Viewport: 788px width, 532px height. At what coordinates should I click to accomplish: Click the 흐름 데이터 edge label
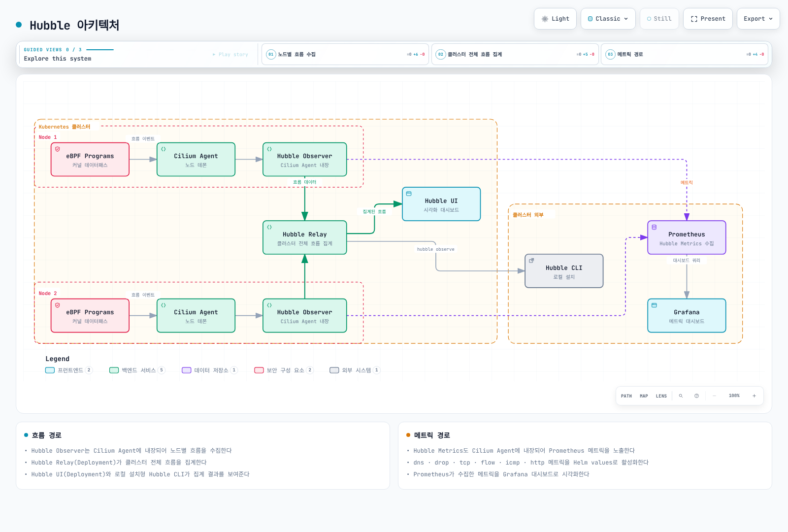pos(304,182)
